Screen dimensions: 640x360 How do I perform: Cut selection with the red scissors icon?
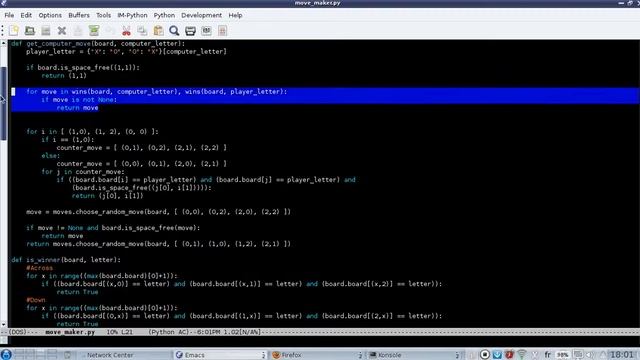tap(127, 31)
